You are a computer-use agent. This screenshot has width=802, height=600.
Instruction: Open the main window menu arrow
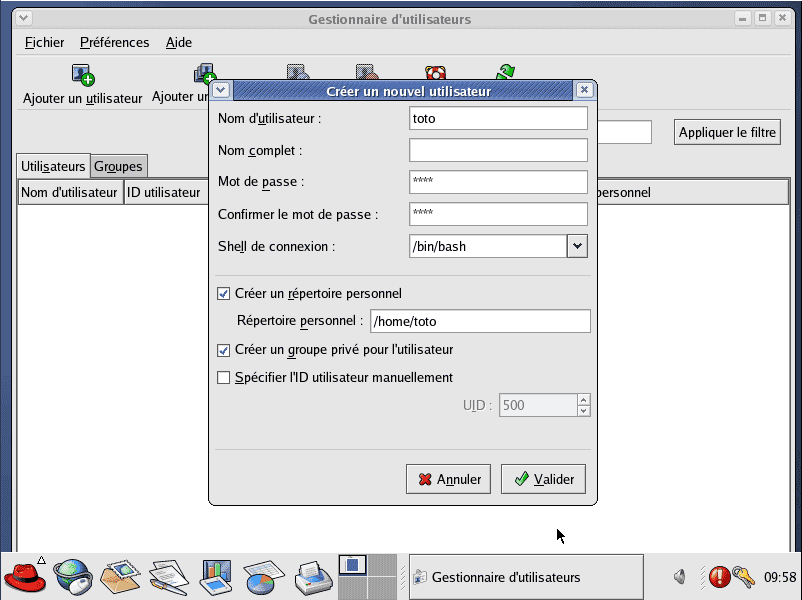[x=24, y=19]
